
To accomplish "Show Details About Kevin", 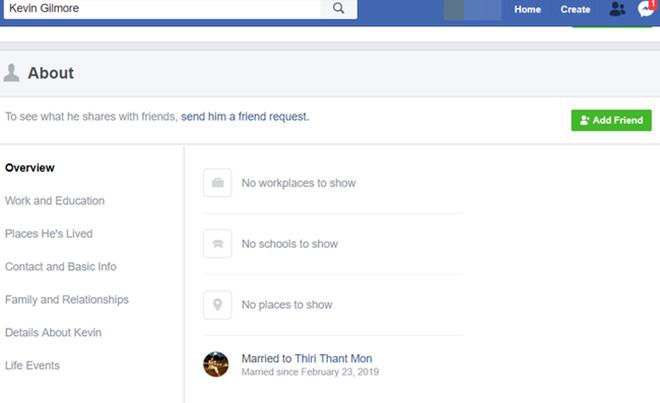I will [54, 333].
